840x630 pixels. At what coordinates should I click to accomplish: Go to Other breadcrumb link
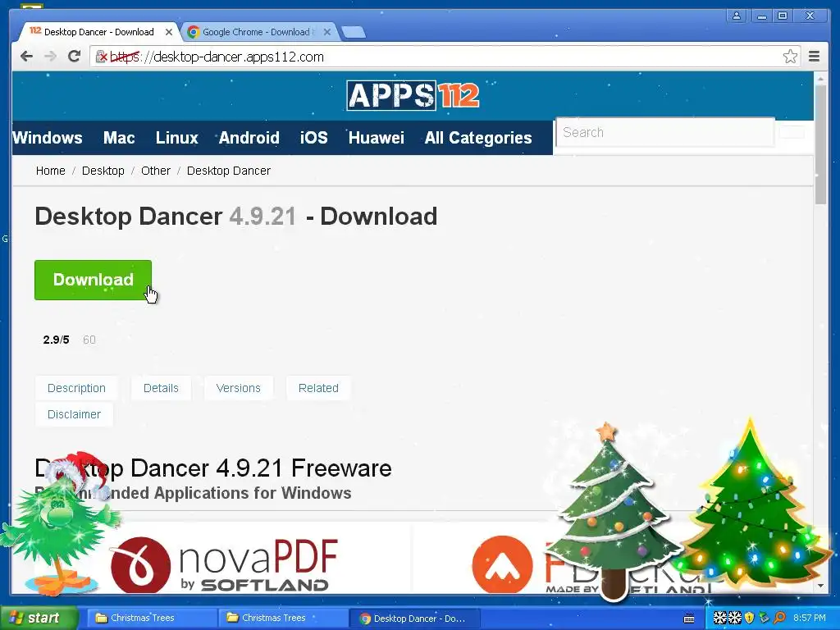pos(155,171)
